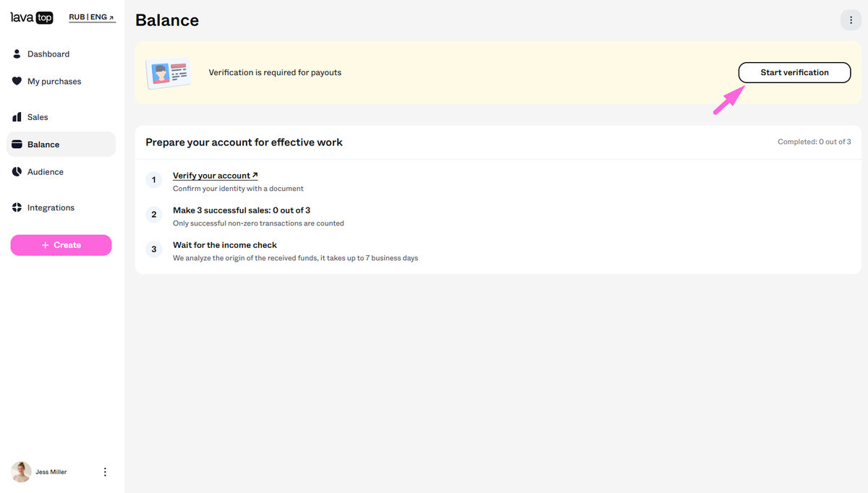Screen dimensions: 868x493
Task: Click Jess Miller's profile avatar
Action: [21, 472]
